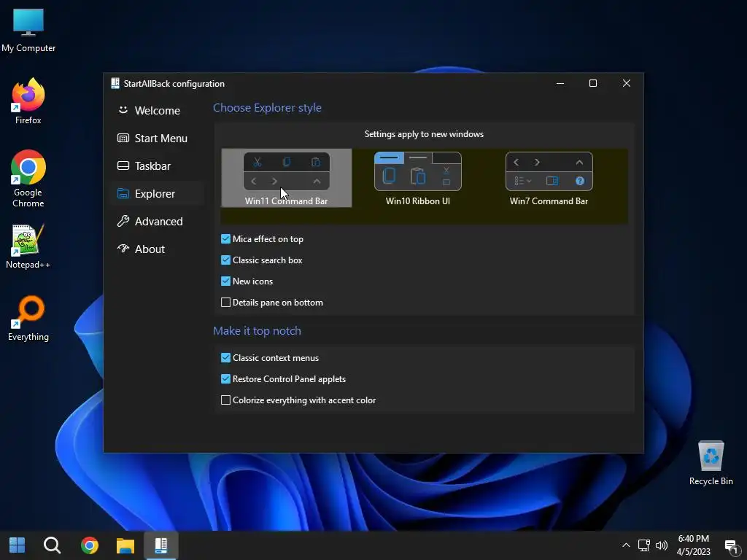747x560 pixels.
Task: Choose the Win10 Ribbon UI style
Action: pyautogui.click(x=418, y=179)
